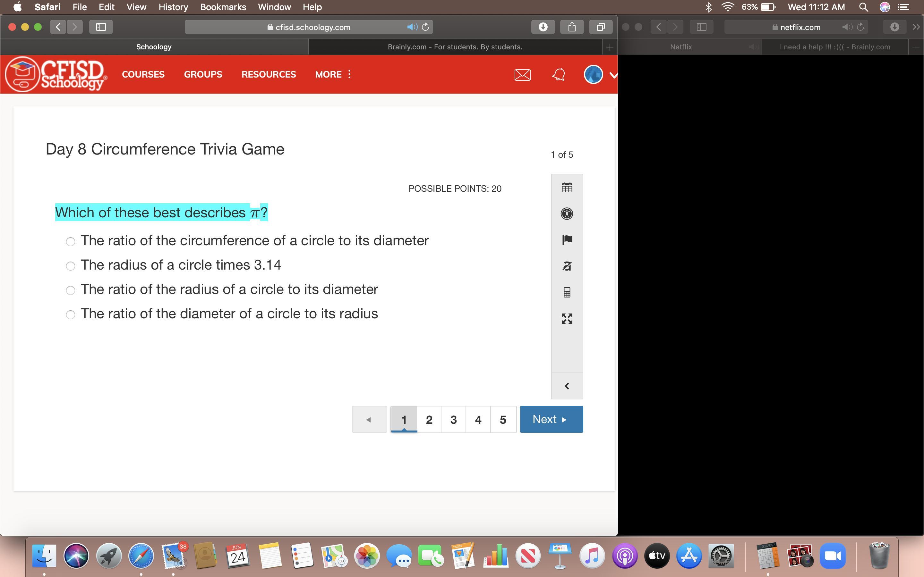Collapse the assessment tools sidebar chevron
Screen dimensions: 924x577
coord(567,386)
